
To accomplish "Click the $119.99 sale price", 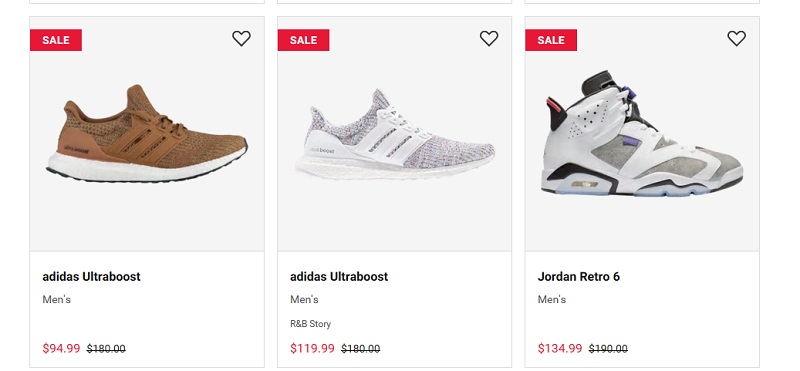I will tap(312, 349).
